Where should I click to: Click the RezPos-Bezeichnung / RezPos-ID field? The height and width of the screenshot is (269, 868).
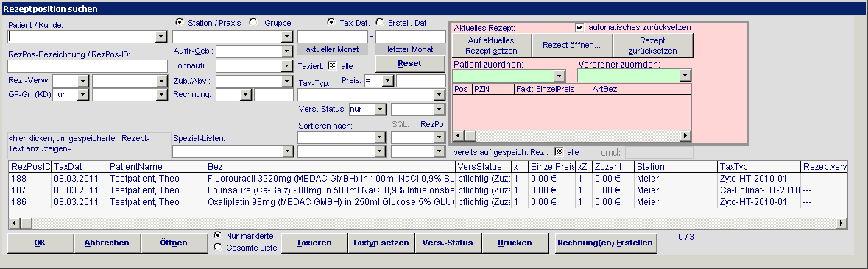tap(88, 66)
